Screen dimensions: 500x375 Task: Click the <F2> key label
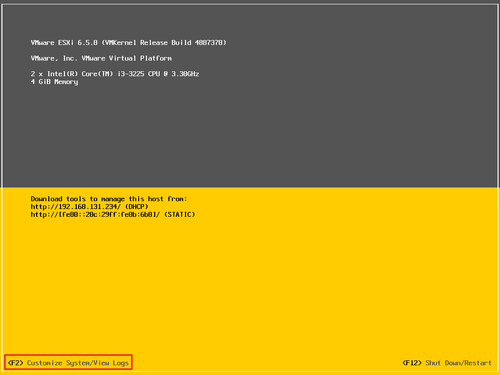[15, 363]
